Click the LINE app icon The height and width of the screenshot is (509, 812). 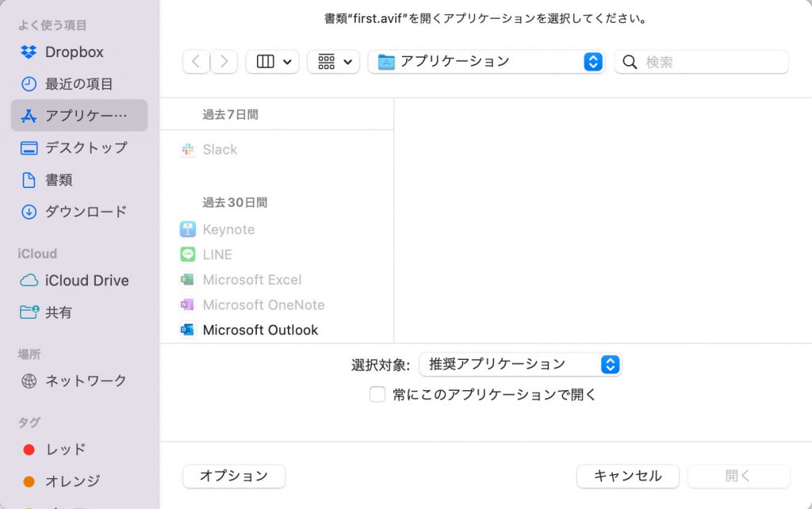[187, 254]
